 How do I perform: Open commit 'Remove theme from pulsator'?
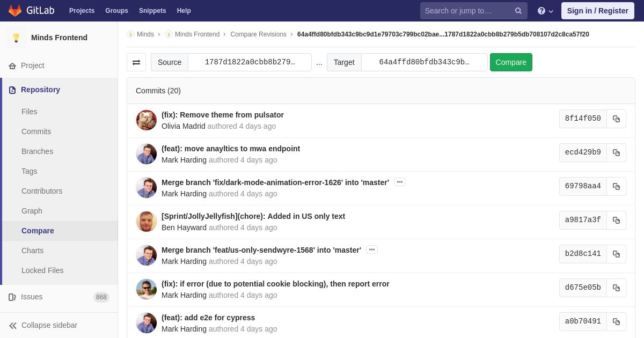(223, 115)
